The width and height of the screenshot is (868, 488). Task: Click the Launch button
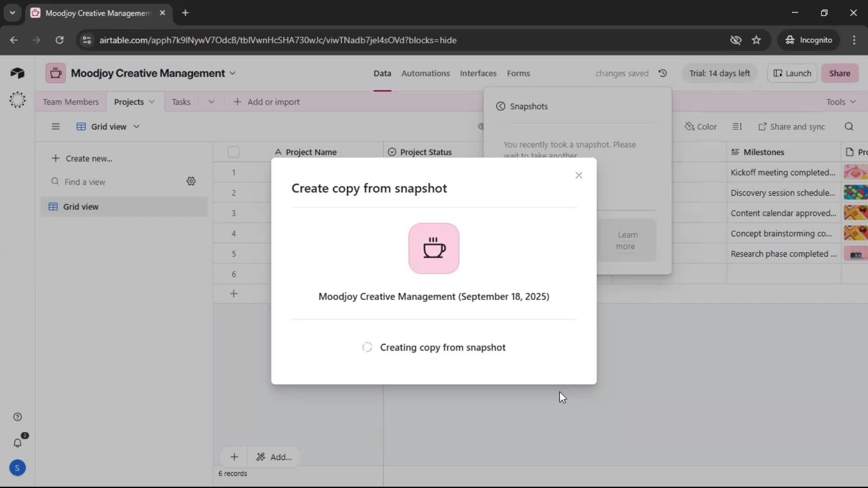(792, 73)
